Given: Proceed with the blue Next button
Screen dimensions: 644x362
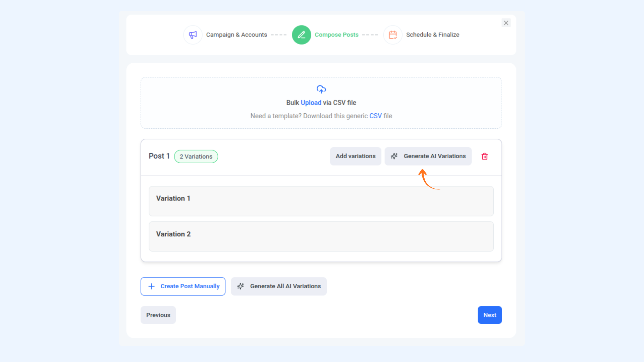Looking at the screenshot, I should [x=489, y=315].
